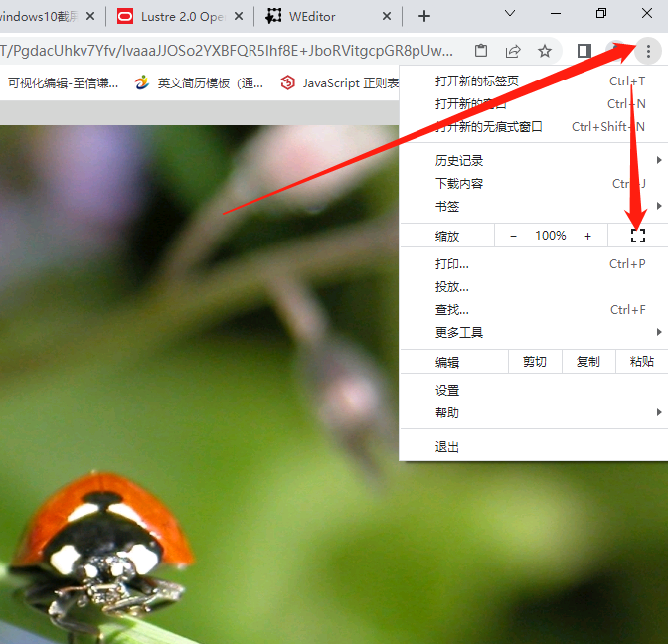Bookmark this page with the star icon
This screenshot has width=668, height=644.
pos(545,51)
